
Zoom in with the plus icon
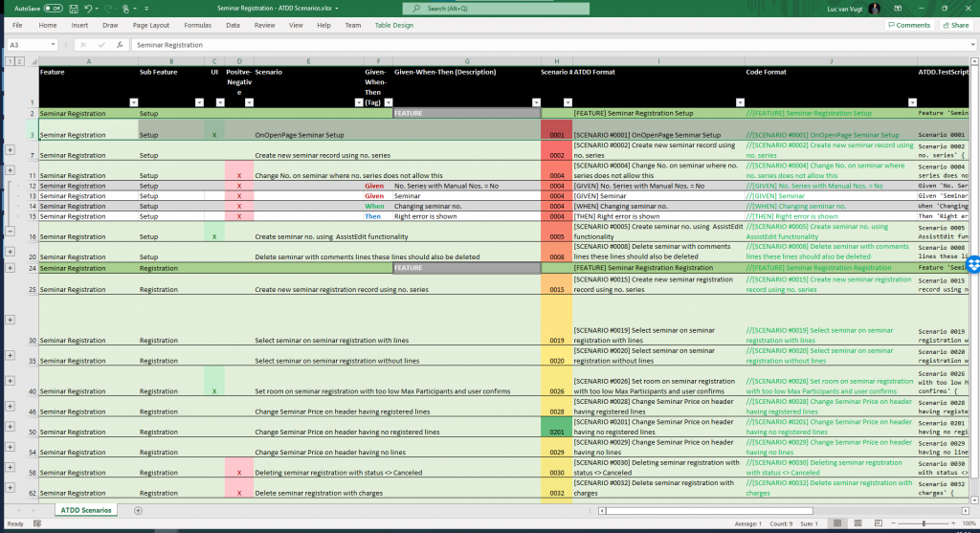[x=953, y=523]
